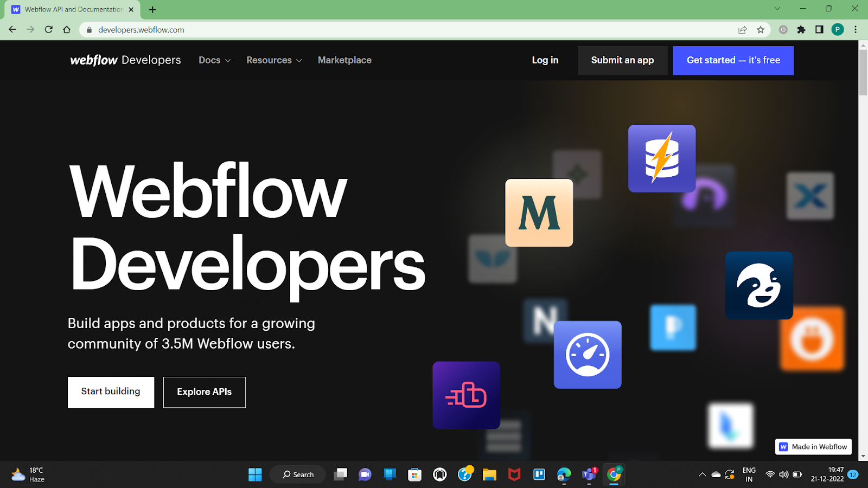Click the blurred blue X app icon
This screenshot has height=488, width=868.
[x=810, y=196]
